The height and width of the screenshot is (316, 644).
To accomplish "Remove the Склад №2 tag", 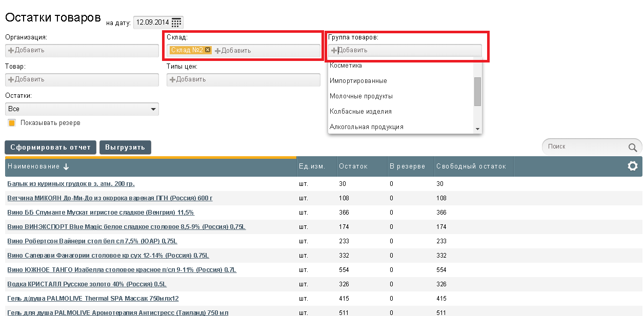I will click(x=208, y=50).
